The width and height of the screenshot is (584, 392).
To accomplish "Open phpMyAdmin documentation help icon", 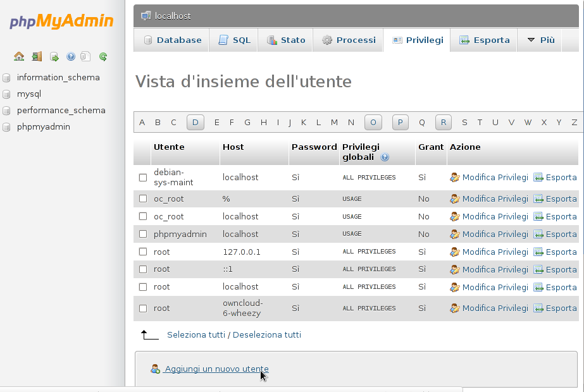I will (71, 56).
